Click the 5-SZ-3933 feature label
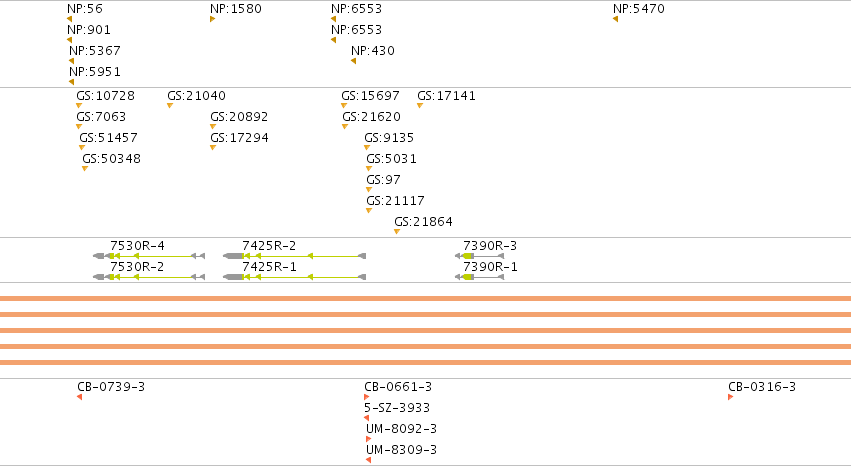 point(397,407)
